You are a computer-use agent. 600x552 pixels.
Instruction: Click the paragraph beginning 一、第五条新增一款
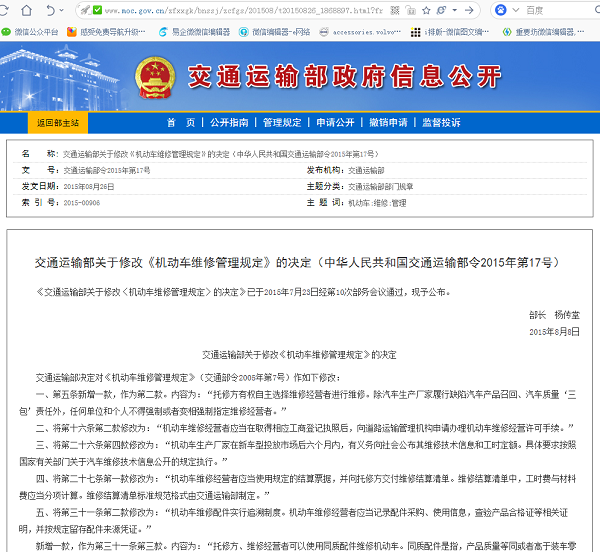pyautogui.click(x=298, y=403)
